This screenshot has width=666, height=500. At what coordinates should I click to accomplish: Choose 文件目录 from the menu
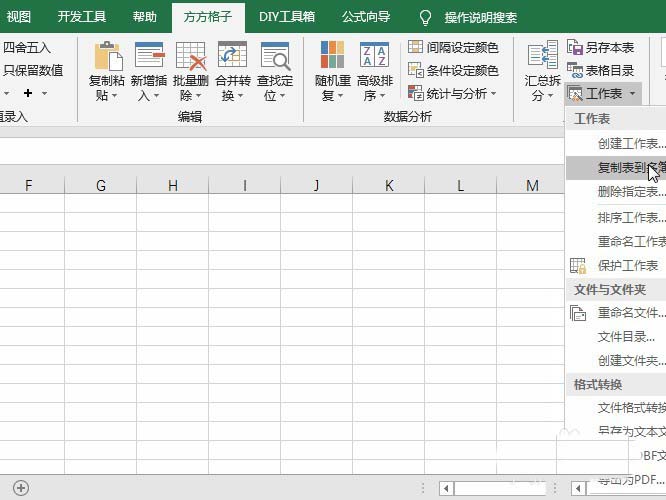[616, 337]
